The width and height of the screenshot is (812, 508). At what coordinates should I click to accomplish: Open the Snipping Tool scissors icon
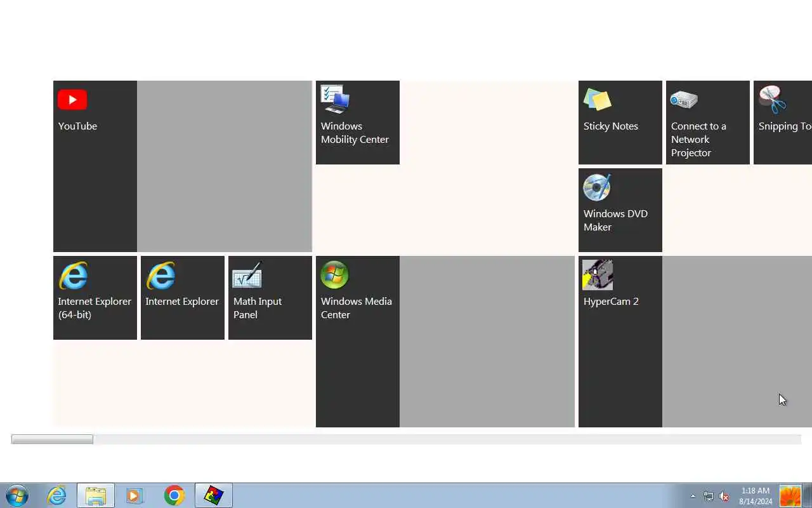point(772,99)
